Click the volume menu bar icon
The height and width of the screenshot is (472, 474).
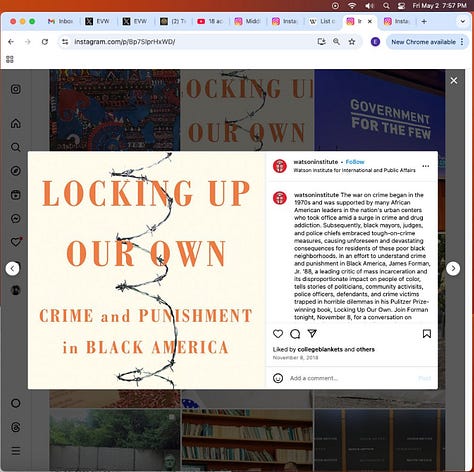pos(369,6)
